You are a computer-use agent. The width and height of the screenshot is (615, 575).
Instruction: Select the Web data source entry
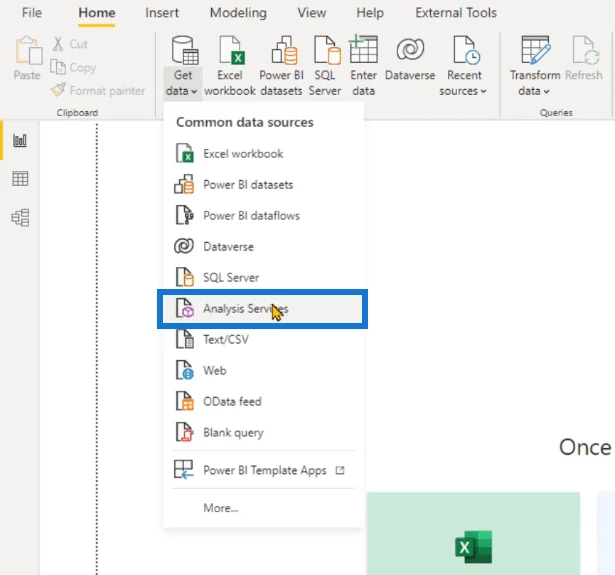[264, 370]
